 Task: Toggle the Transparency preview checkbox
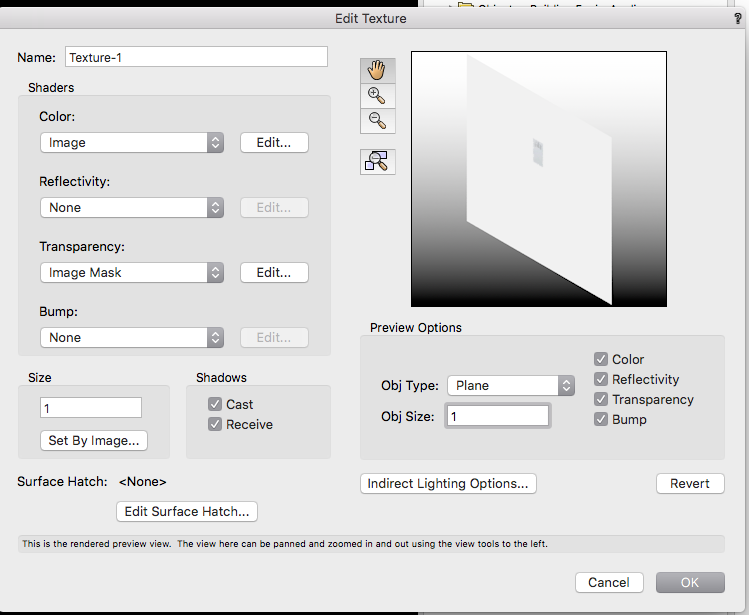click(x=601, y=400)
